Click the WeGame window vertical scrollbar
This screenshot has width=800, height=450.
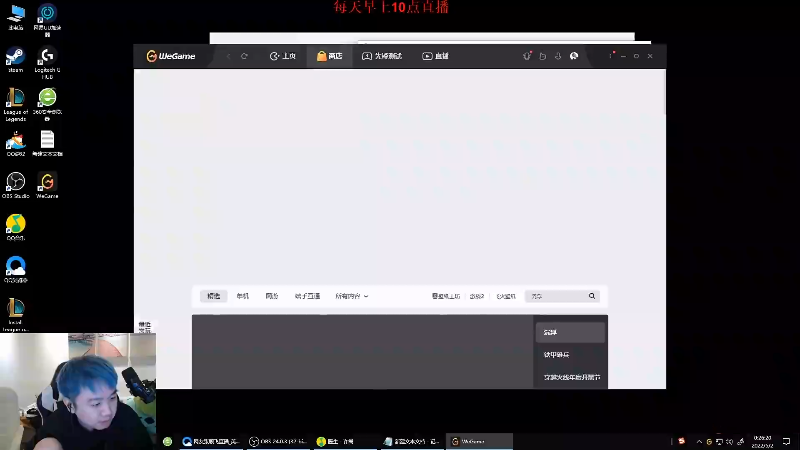[664, 92]
